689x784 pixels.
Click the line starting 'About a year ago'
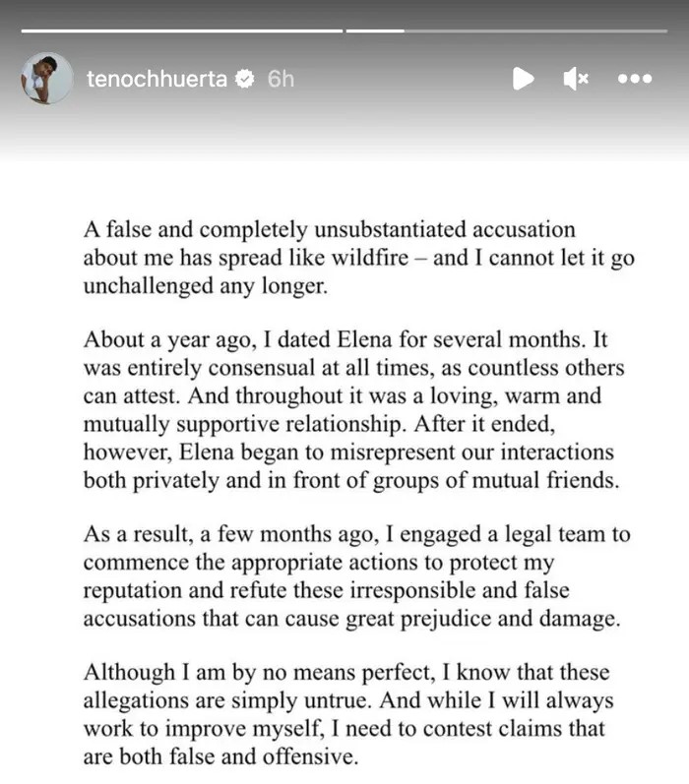click(x=348, y=340)
